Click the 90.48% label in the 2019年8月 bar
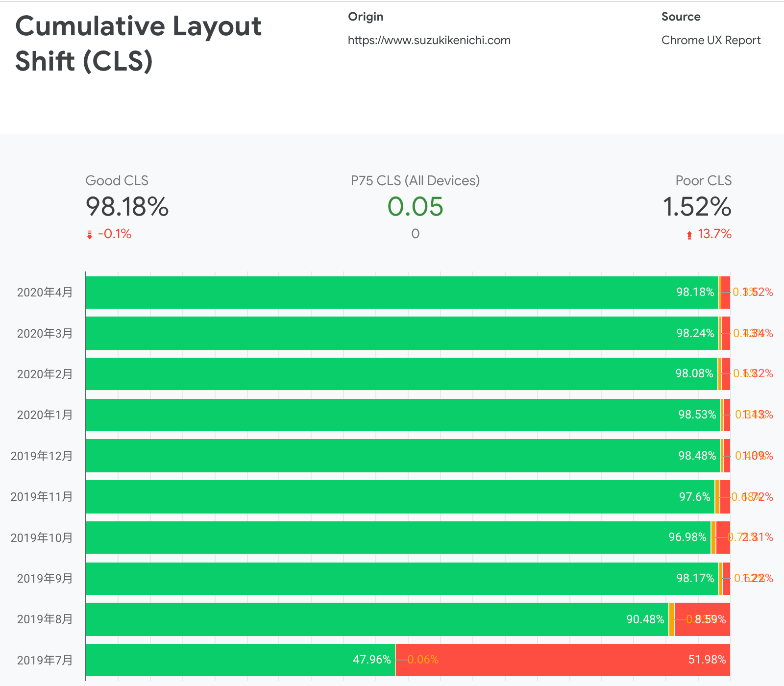 (x=645, y=619)
